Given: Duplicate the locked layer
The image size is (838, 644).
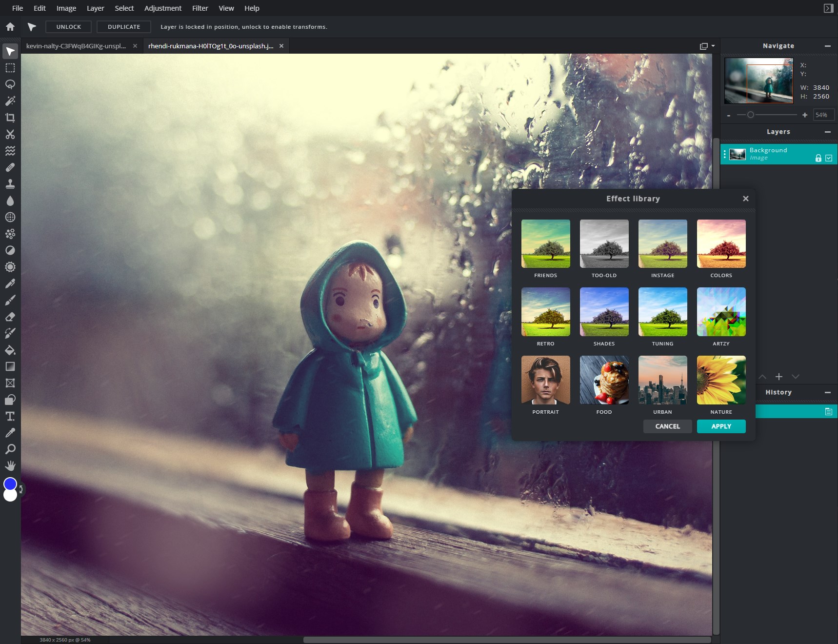Looking at the screenshot, I should click(x=123, y=26).
